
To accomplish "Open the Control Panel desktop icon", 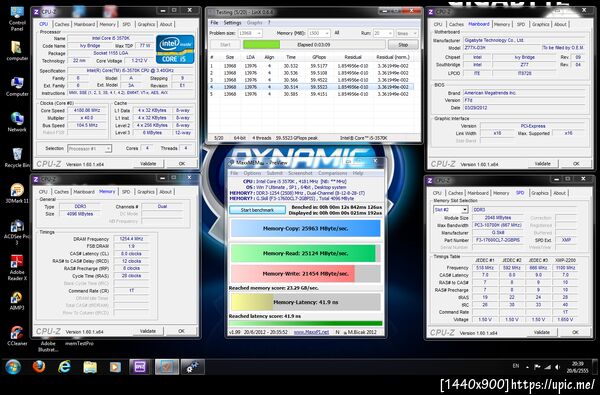I will coord(17,18).
